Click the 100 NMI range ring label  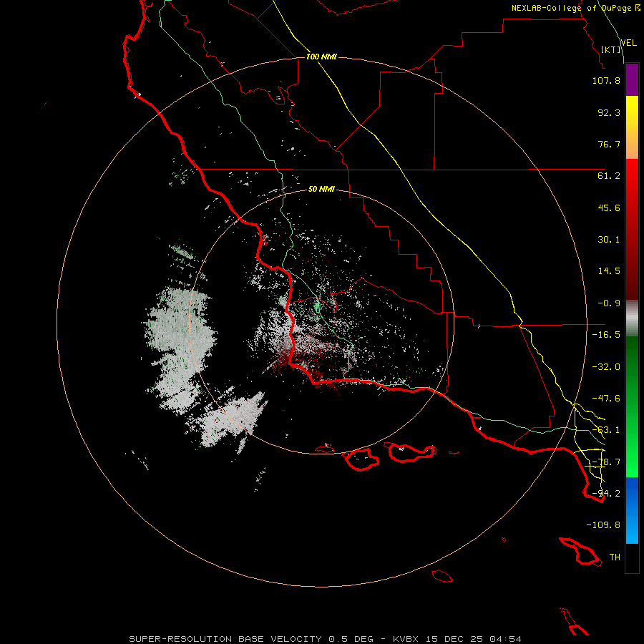[321, 57]
